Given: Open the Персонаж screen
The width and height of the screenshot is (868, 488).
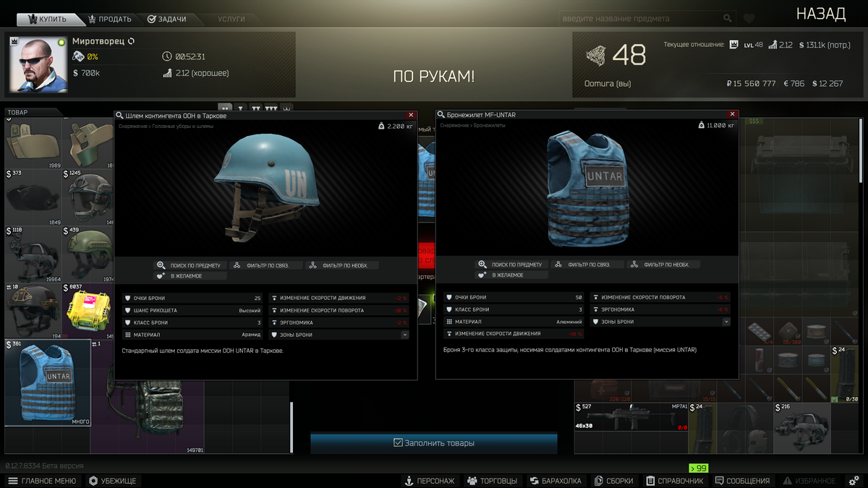Looking at the screenshot, I should point(430,481).
